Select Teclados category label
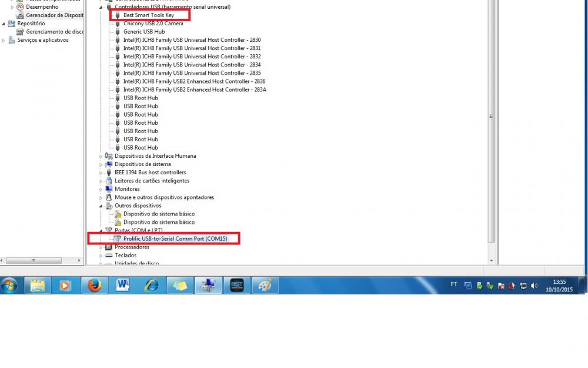Screen dimensions: 588x368 click(x=126, y=255)
